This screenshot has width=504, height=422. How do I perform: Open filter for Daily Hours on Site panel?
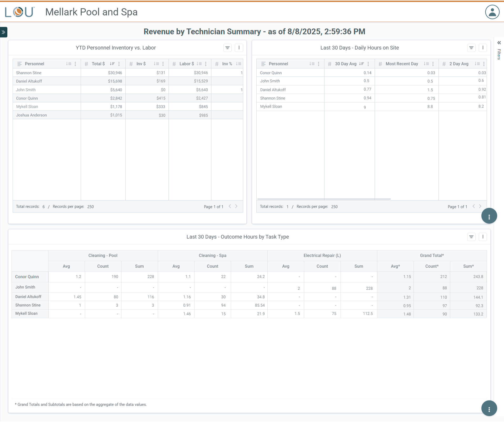tap(471, 48)
